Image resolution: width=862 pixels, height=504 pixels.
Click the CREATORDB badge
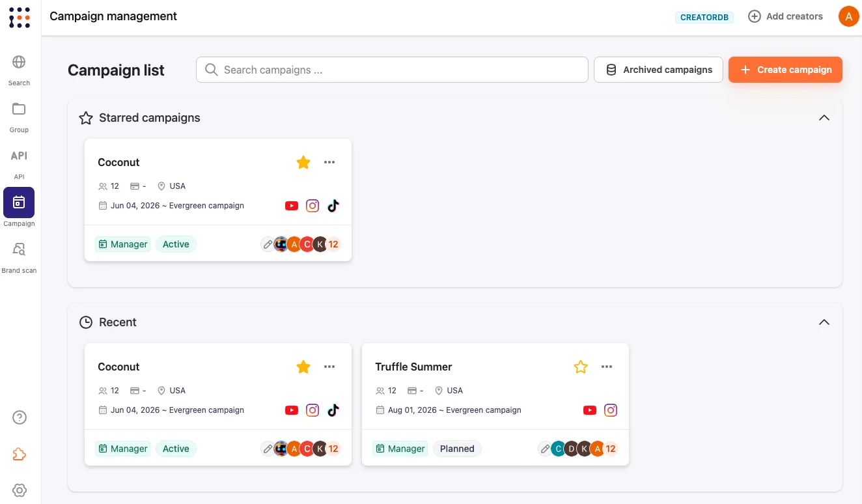(704, 18)
